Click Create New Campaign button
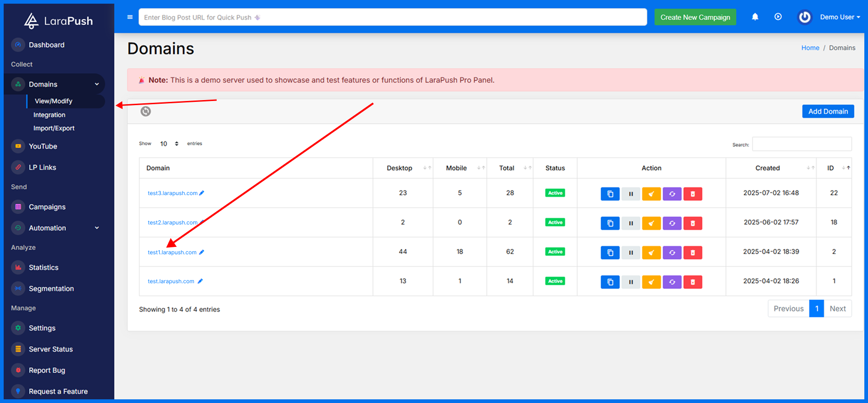868x403 pixels. (695, 17)
